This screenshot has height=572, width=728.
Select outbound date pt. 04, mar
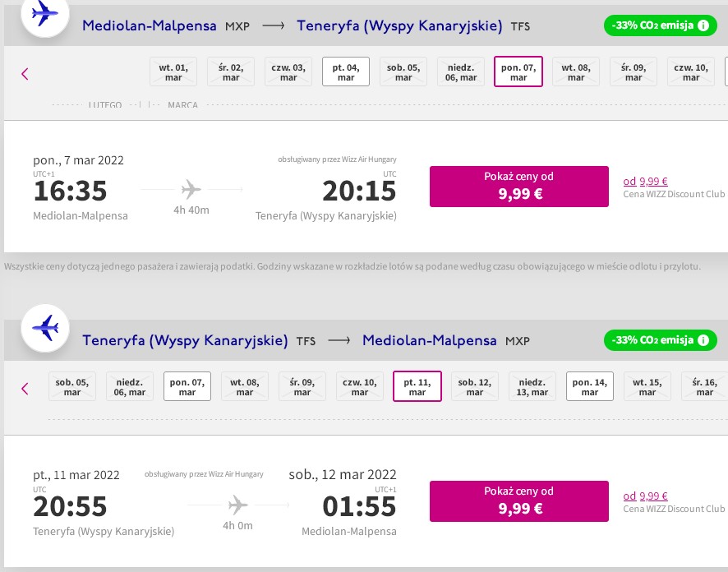(346, 71)
